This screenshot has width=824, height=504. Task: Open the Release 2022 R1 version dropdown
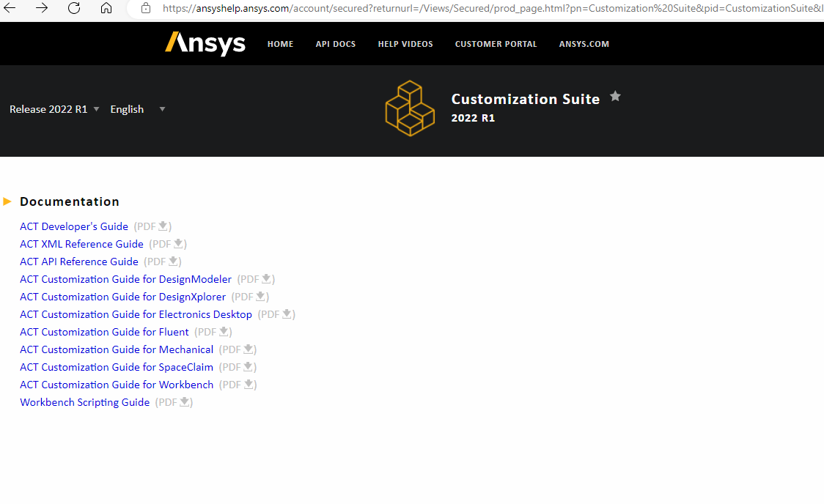(x=54, y=109)
